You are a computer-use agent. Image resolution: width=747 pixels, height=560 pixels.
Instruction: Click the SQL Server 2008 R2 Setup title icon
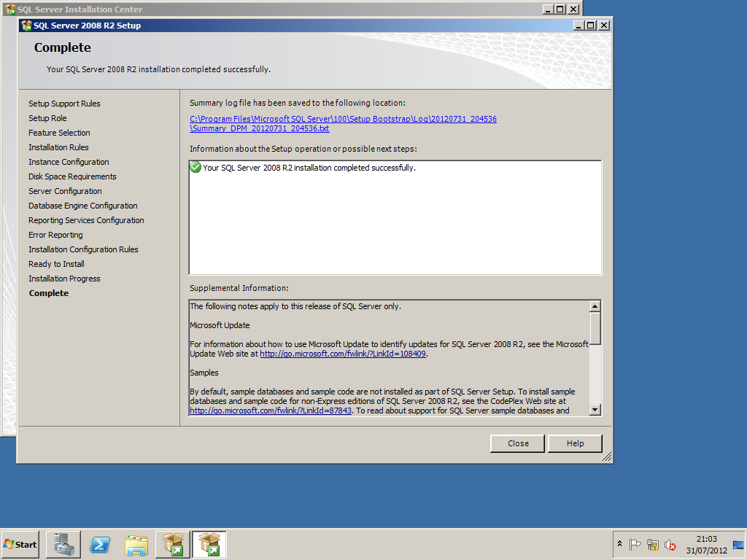point(27,26)
